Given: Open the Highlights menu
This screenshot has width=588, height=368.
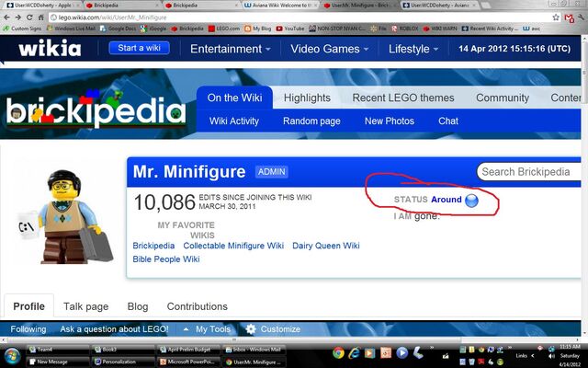Looking at the screenshot, I should 307,98.
